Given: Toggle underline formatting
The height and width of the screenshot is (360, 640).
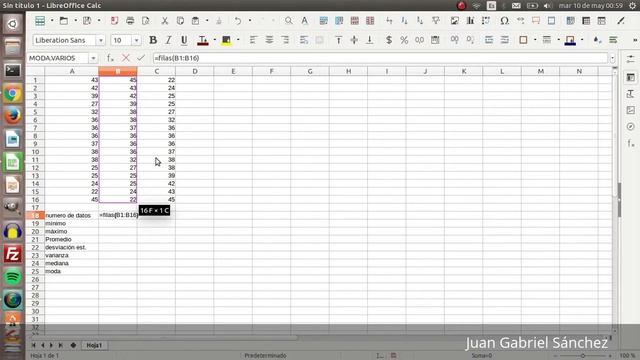Looking at the screenshot, I should 184,40.
